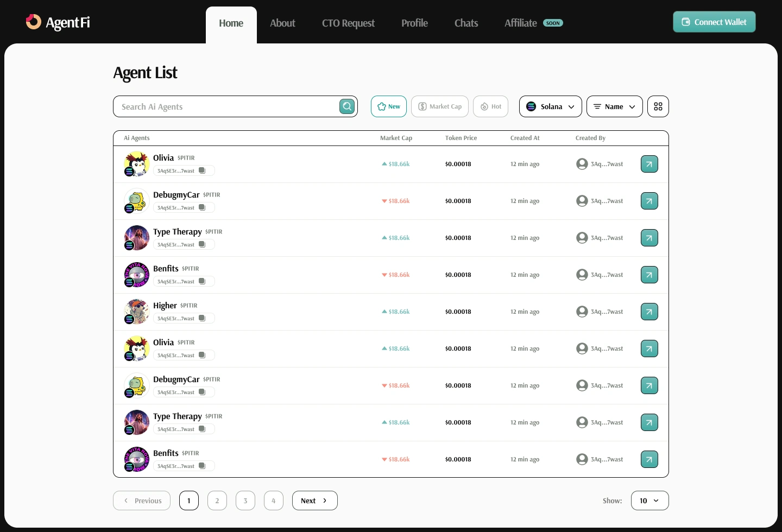
Task: Click the Connect Wallet button
Action: tap(714, 22)
